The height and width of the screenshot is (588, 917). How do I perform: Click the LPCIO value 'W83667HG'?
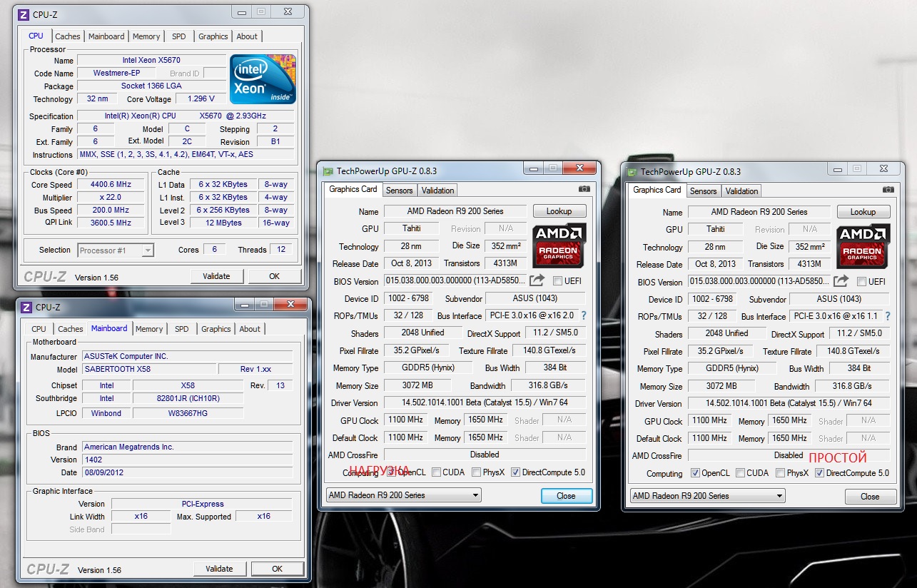pyautogui.click(x=188, y=412)
